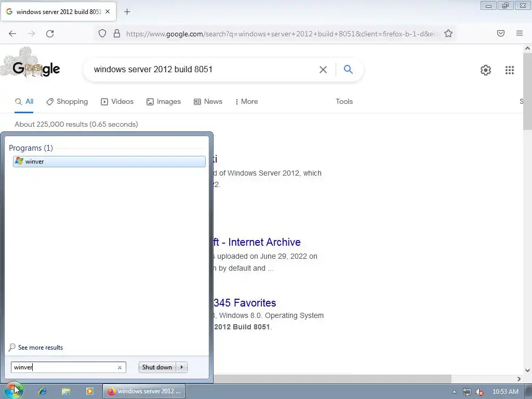Click the Shut down button

(x=157, y=367)
